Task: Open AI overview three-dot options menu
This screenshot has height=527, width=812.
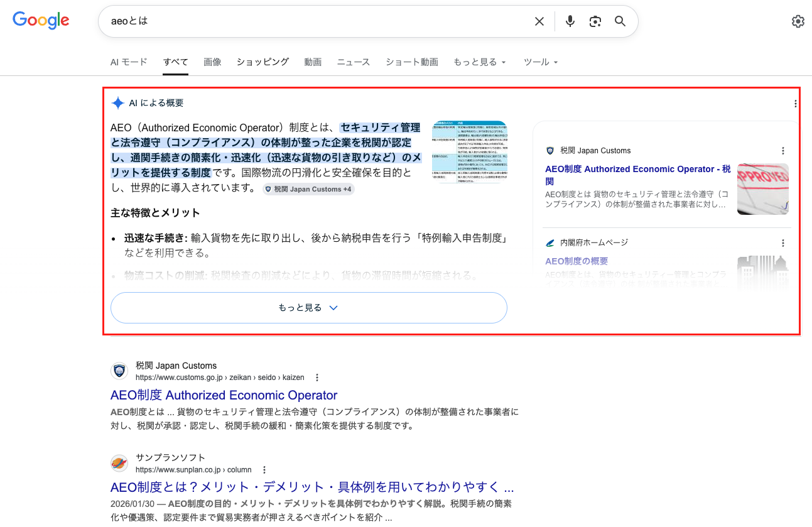Action: pyautogui.click(x=796, y=104)
